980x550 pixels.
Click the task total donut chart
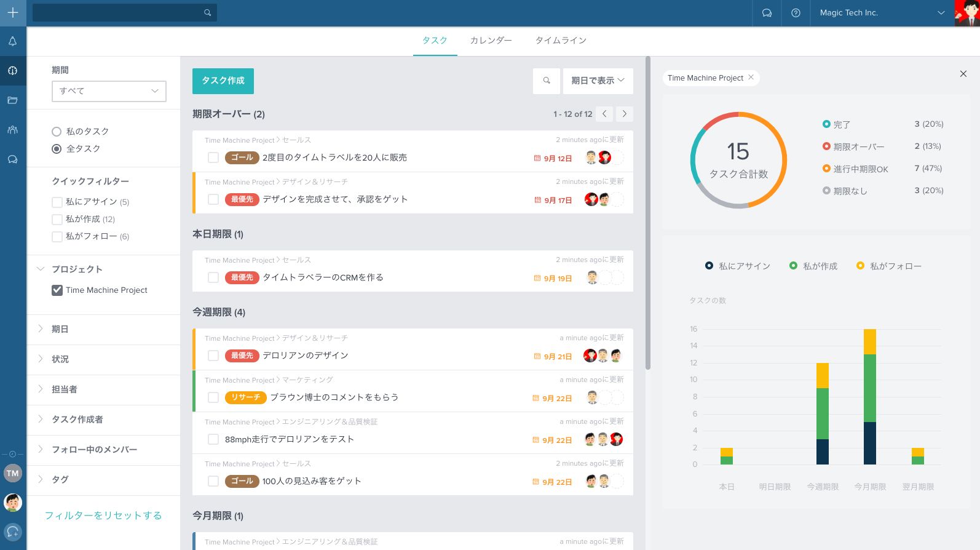coord(738,160)
